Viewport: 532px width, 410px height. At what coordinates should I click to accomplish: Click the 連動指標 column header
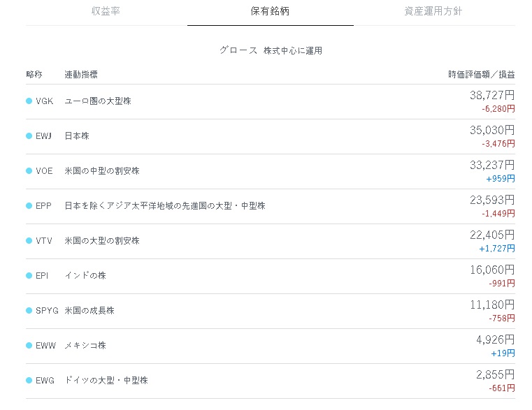tap(81, 74)
